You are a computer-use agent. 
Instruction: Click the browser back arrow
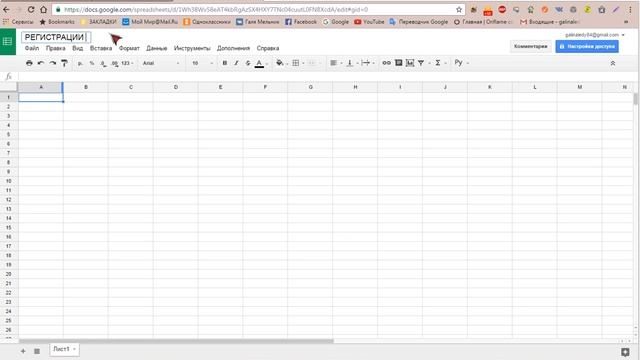click(7, 9)
